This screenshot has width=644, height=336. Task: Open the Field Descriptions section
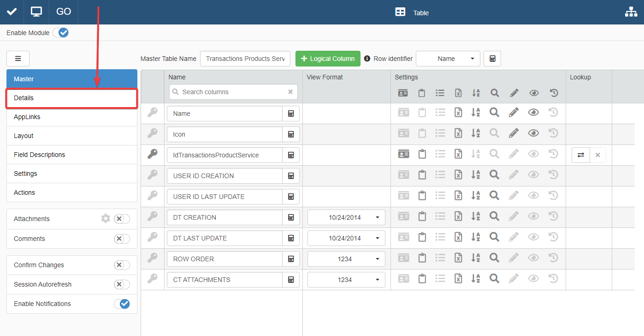(72, 155)
